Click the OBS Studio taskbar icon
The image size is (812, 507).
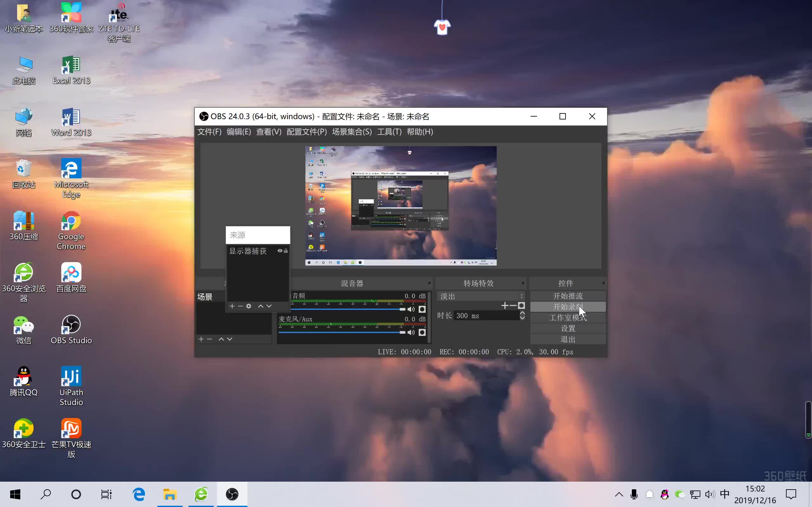232,494
